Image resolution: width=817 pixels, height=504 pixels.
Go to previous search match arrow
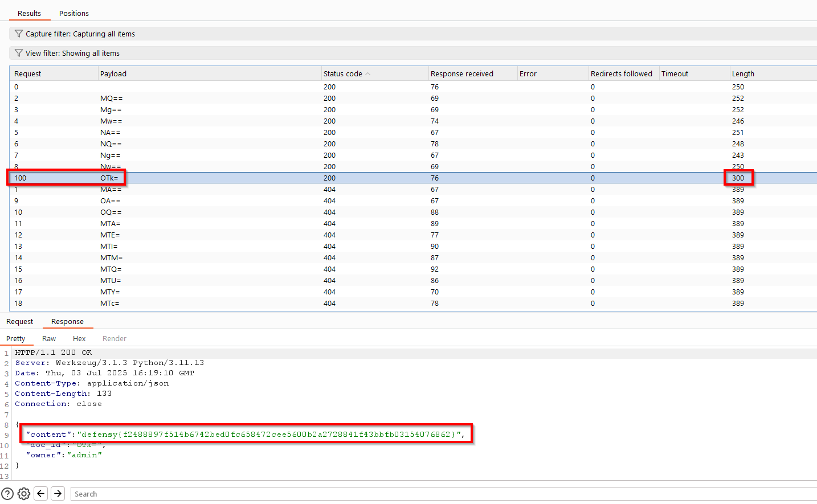(41, 494)
